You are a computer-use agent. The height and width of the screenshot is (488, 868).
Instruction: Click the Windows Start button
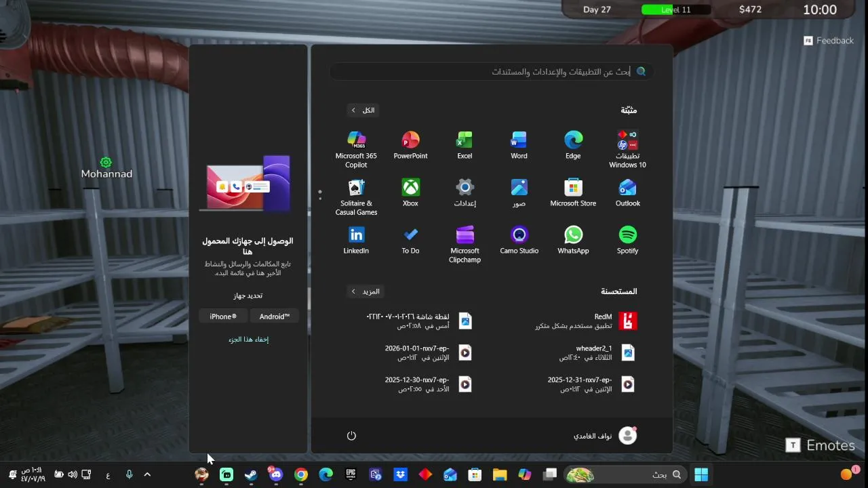[701, 474]
